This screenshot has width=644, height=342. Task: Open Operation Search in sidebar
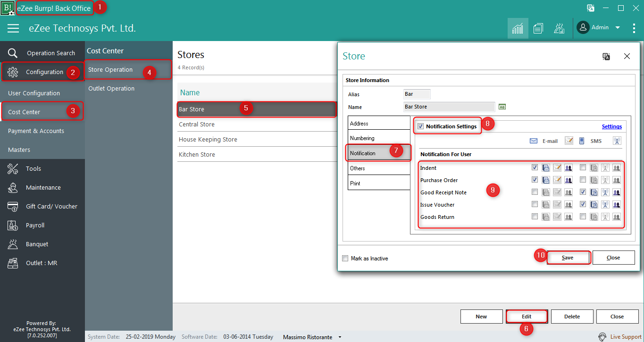click(42, 53)
